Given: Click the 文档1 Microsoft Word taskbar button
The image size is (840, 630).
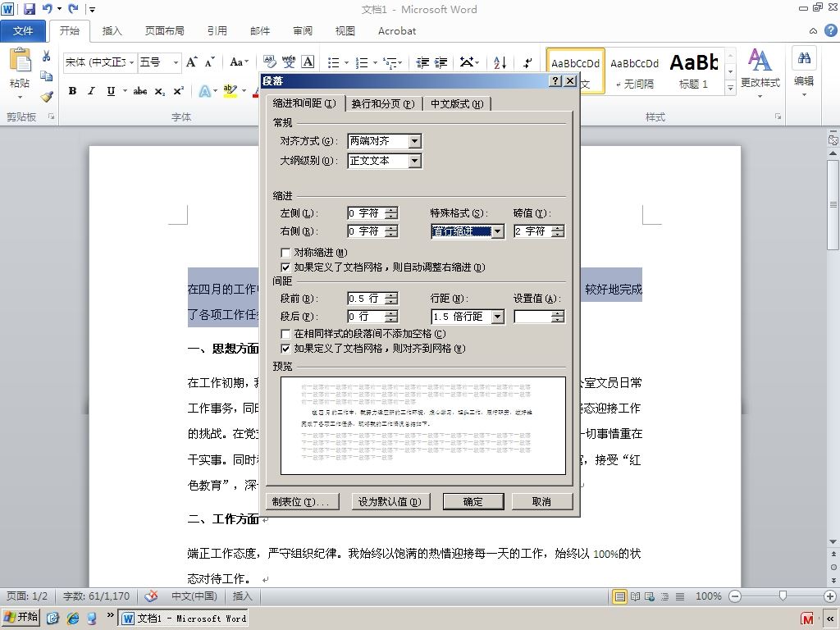Looking at the screenshot, I should (184, 619).
